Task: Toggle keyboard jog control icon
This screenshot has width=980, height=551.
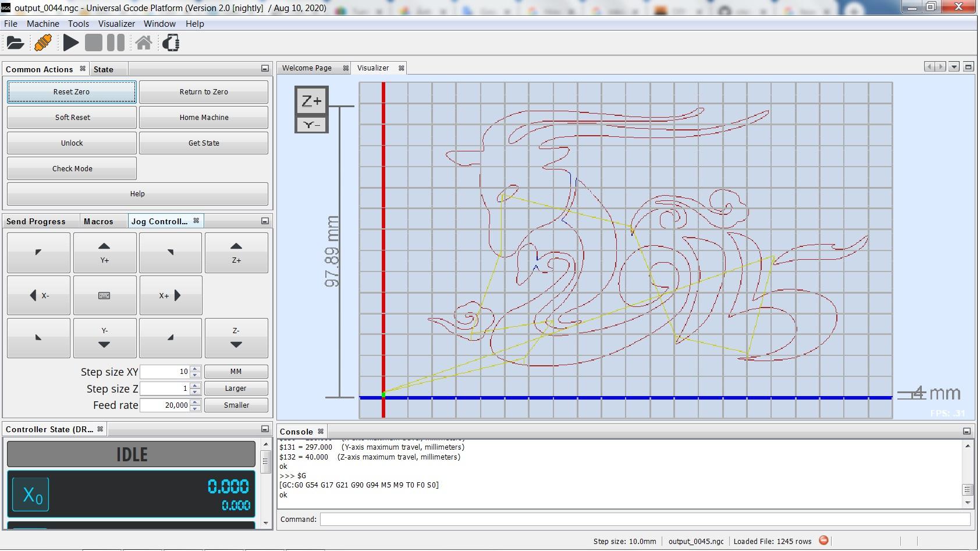Action: (105, 295)
